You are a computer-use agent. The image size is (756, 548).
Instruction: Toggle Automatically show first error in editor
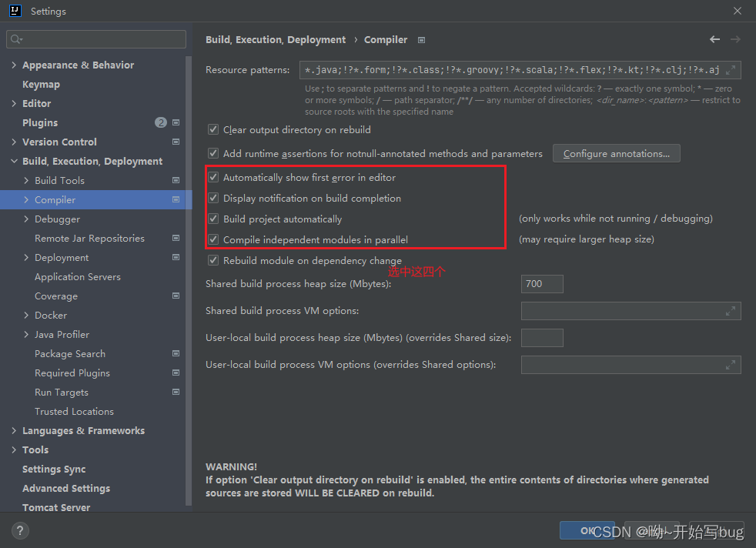coord(213,177)
